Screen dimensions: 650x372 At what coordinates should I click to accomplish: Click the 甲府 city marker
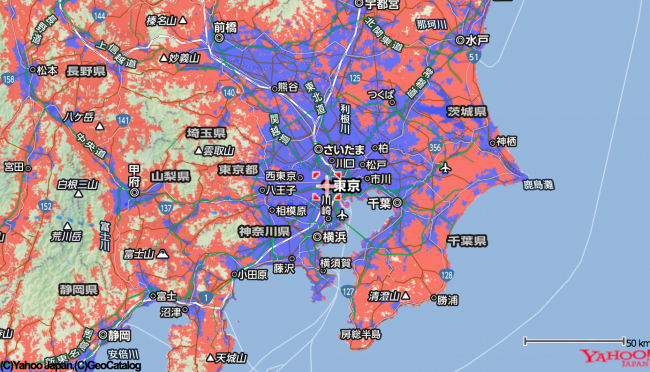[134, 192]
